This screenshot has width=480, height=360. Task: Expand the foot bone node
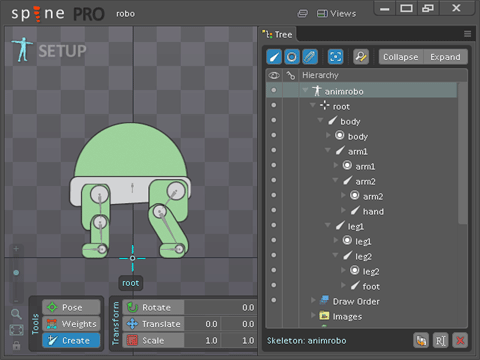(343, 285)
